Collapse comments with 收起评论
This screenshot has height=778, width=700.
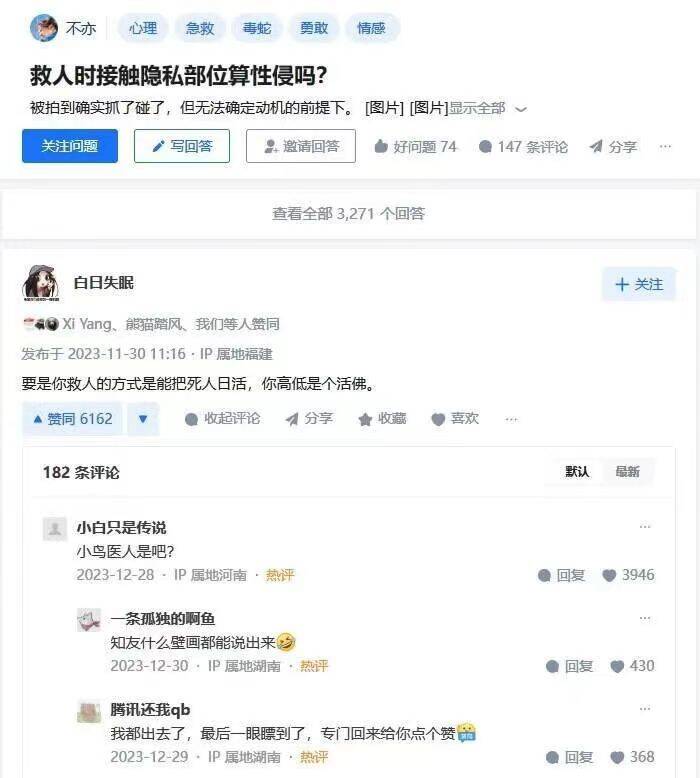(222, 419)
